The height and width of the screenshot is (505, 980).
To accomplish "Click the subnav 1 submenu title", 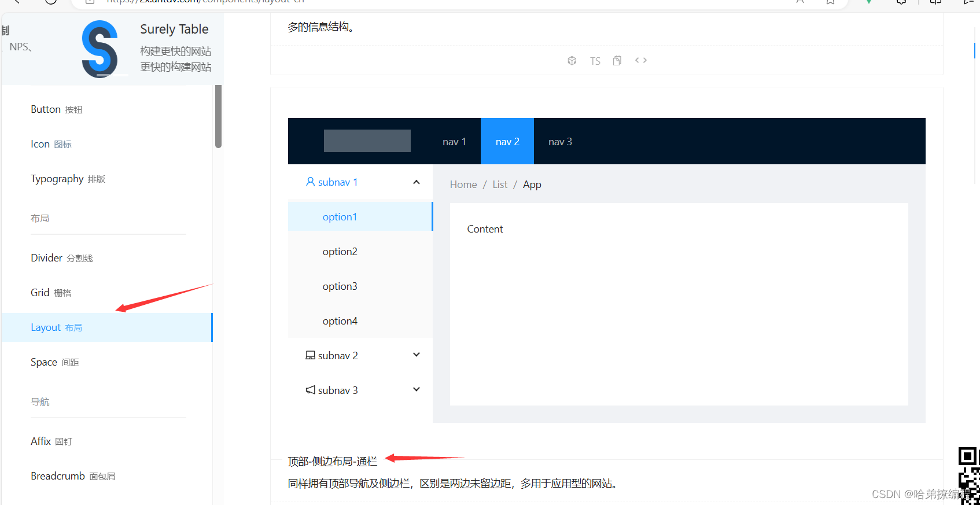I will coord(360,182).
